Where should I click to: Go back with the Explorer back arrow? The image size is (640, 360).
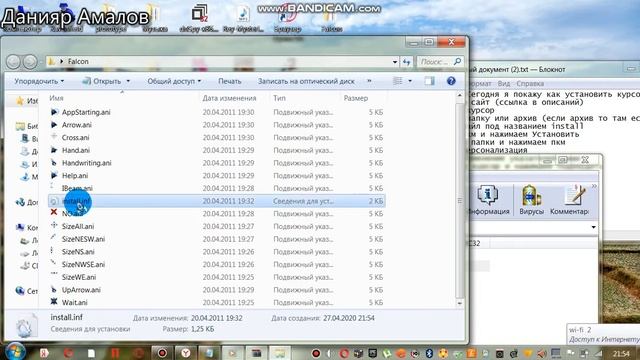pyautogui.click(x=13, y=62)
